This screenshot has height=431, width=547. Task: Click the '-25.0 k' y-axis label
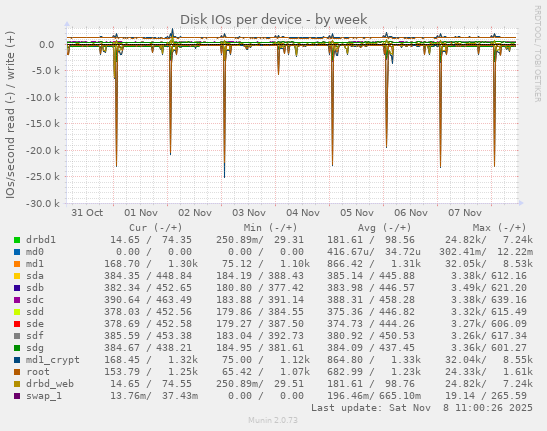[x=43, y=177]
